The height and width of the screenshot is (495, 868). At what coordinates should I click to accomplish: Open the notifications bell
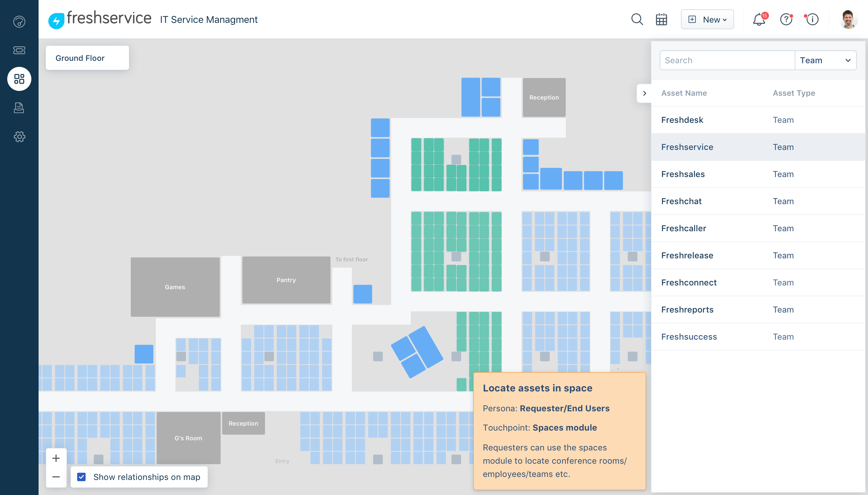[x=759, y=19]
